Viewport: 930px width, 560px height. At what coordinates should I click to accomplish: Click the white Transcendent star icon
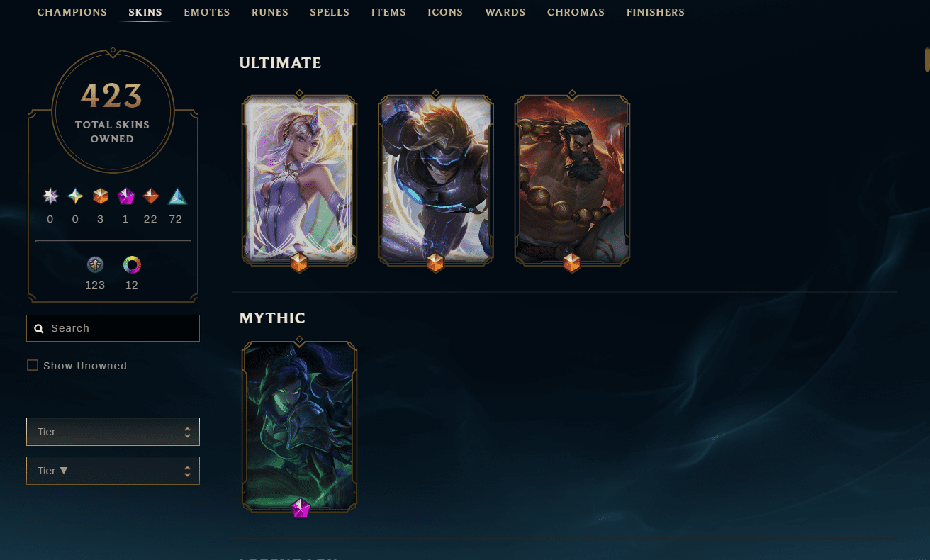(50, 196)
